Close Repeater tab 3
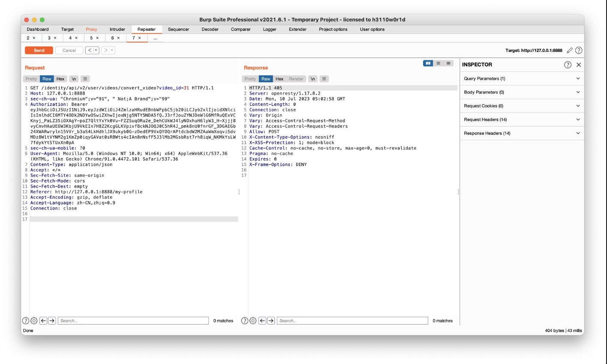The height and width of the screenshot is (364, 607). 55,38
